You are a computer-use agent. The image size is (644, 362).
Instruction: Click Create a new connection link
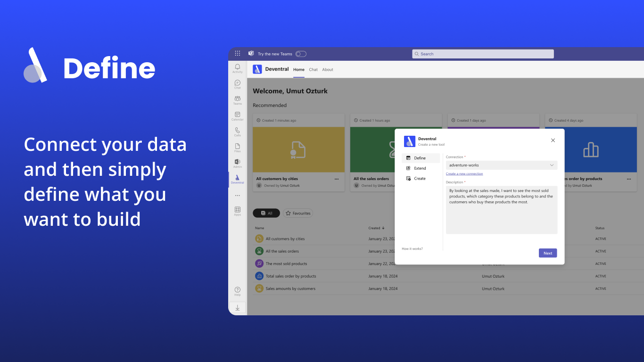click(464, 174)
